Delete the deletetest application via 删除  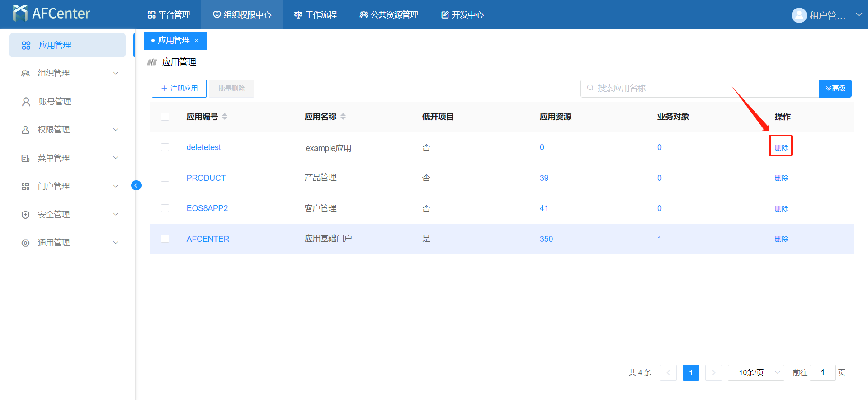781,147
